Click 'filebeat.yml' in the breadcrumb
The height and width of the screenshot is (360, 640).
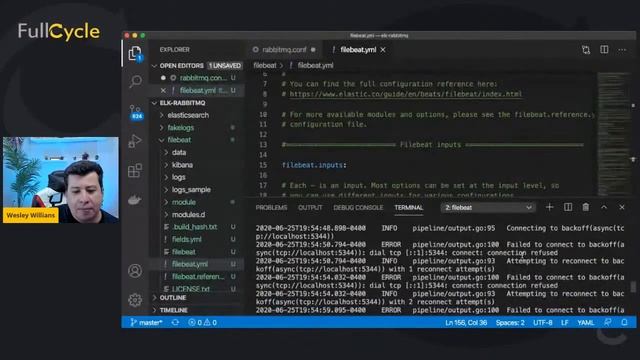(x=315, y=65)
